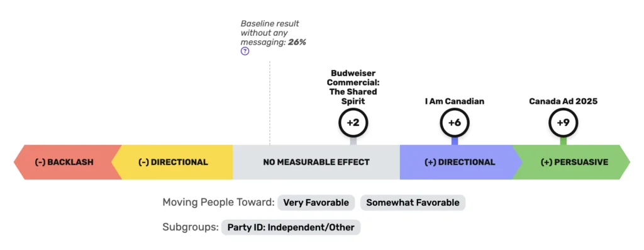Click the Canada Ad 2025 label
Image resolution: width=644 pixels, height=250 pixels.
(x=563, y=101)
